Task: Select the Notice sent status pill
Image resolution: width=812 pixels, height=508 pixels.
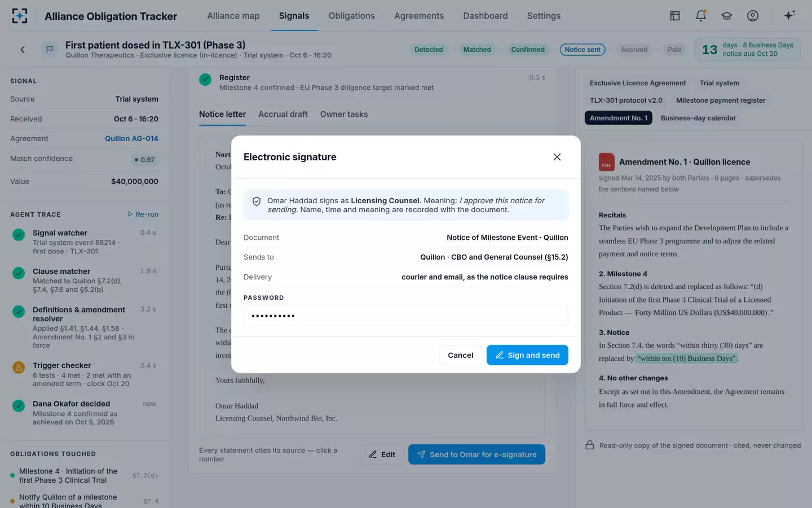Action: click(582, 50)
